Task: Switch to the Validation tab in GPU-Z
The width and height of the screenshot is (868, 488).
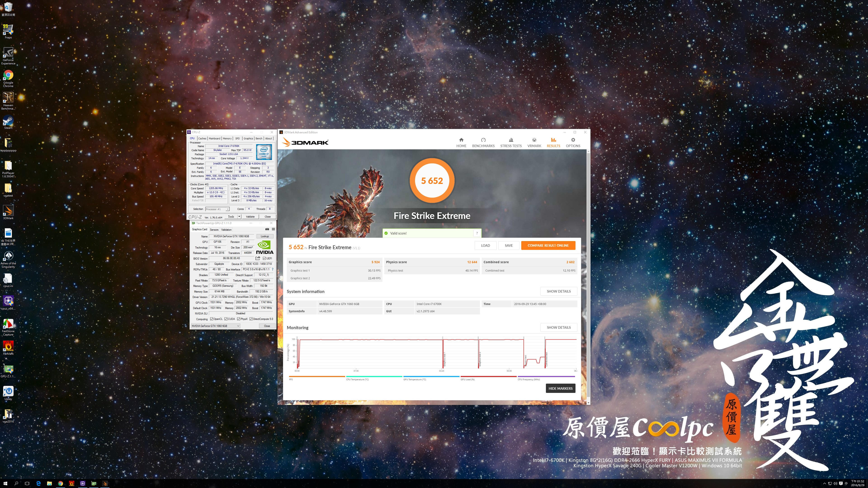Action: [226, 230]
